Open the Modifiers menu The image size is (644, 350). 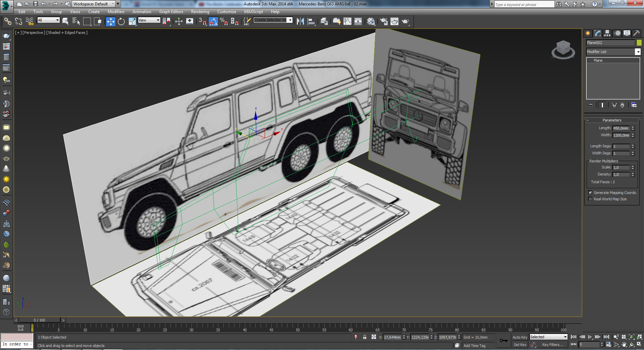tap(116, 12)
